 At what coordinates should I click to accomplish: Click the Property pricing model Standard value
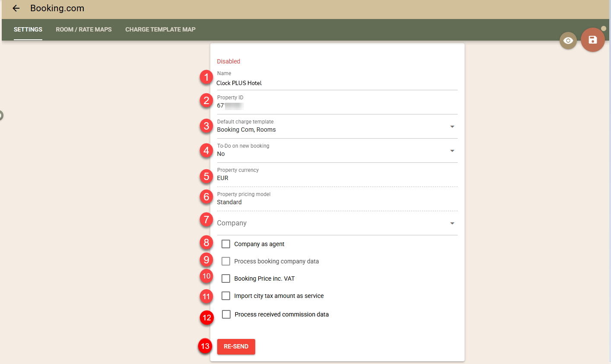pyautogui.click(x=229, y=202)
